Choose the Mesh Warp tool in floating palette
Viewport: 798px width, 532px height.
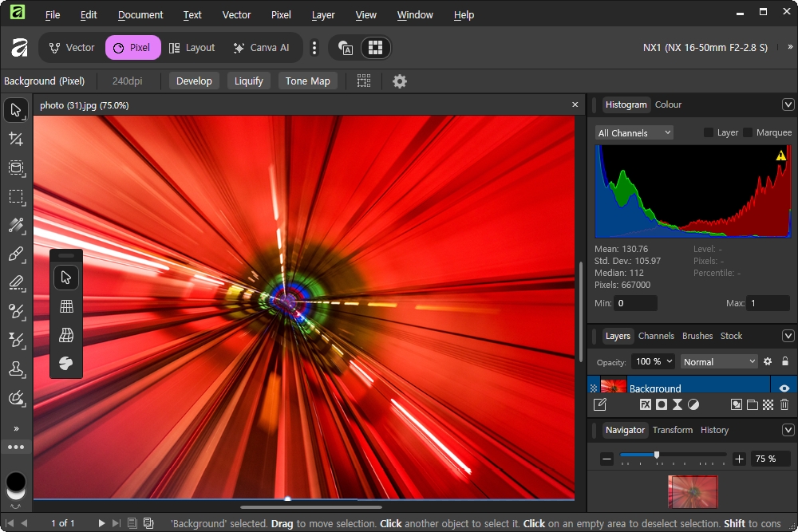click(66, 335)
